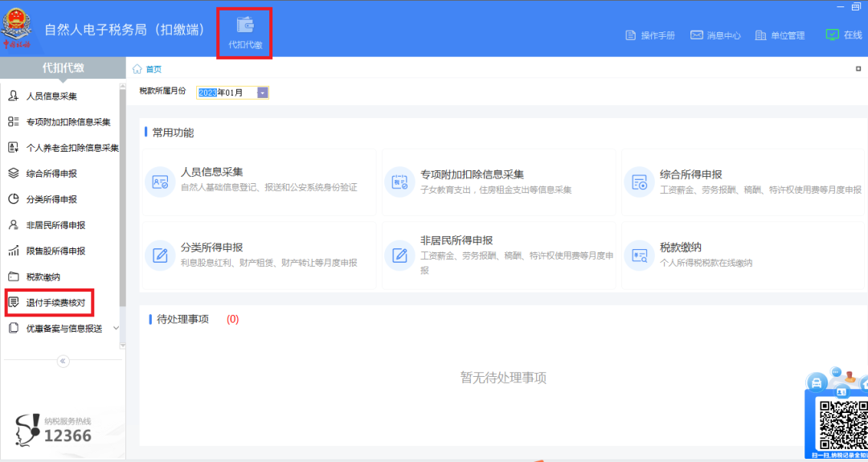The image size is (868, 462).
Task: Open the 税款所属月份 dropdown arrow
Action: tap(263, 93)
